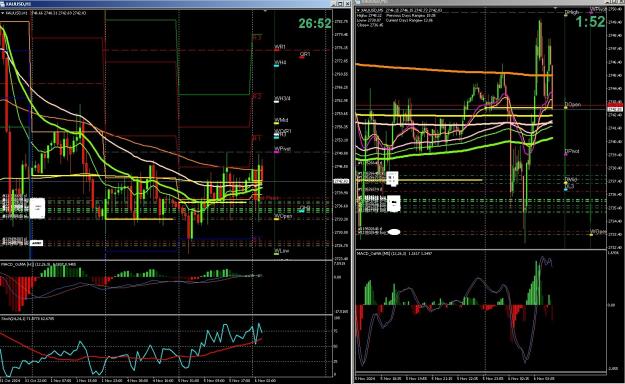Screen dimensions: 625x384
Task: Click the DOpen label on M5 chart
Action: point(573,105)
